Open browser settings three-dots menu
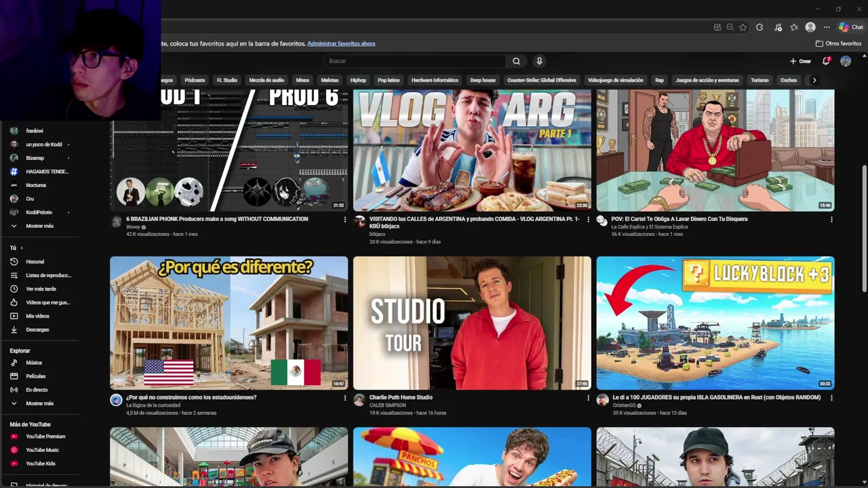This screenshot has width=868, height=488. (x=827, y=27)
